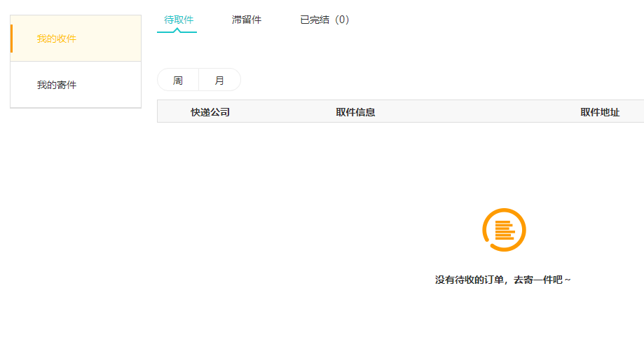Viewport: 644px width, 342px height.
Task: Click the 没有待收的订单，去寄一件吧 message
Action: click(x=502, y=280)
